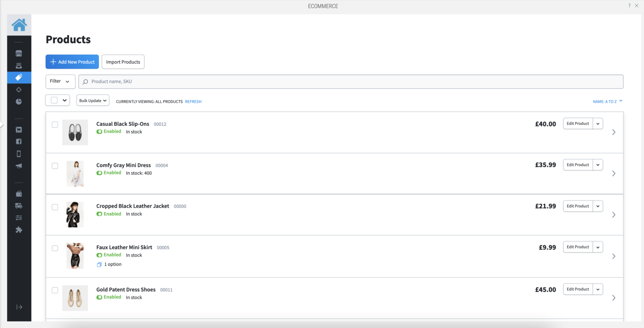Image resolution: width=644 pixels, height=328 pixels.
Task: Click inside the product search field
Action: pyautogui.click(x=293, y=81)
